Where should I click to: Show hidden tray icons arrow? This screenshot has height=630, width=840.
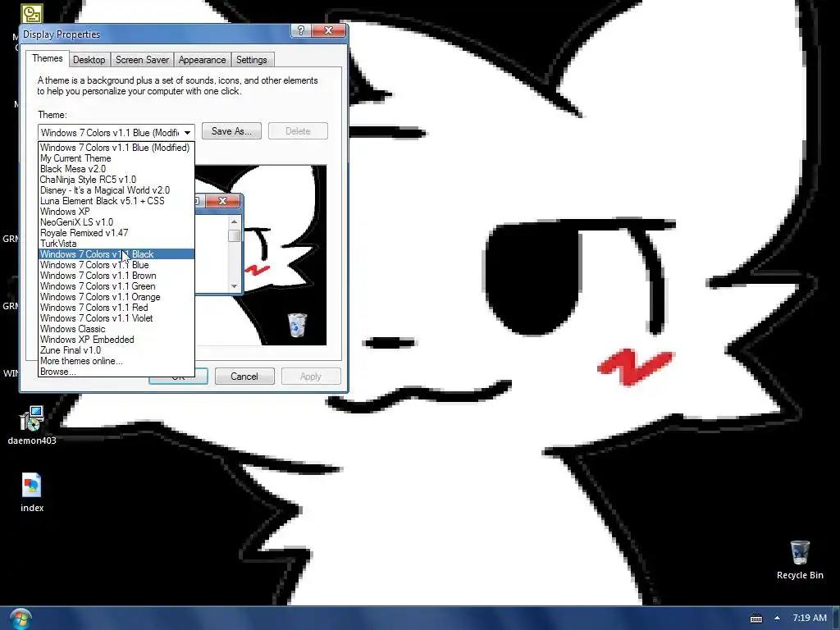(x=777, y=618)
